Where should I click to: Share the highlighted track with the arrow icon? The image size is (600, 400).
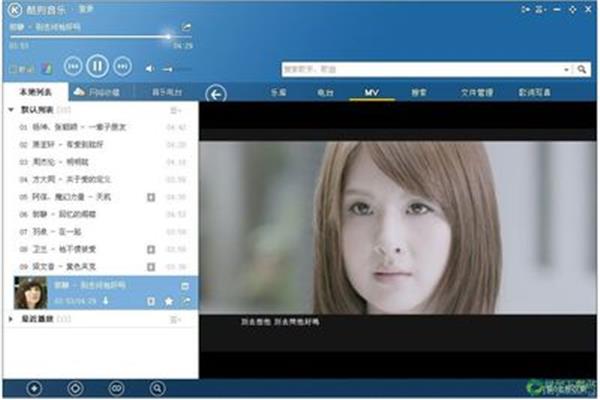point(186,302)
